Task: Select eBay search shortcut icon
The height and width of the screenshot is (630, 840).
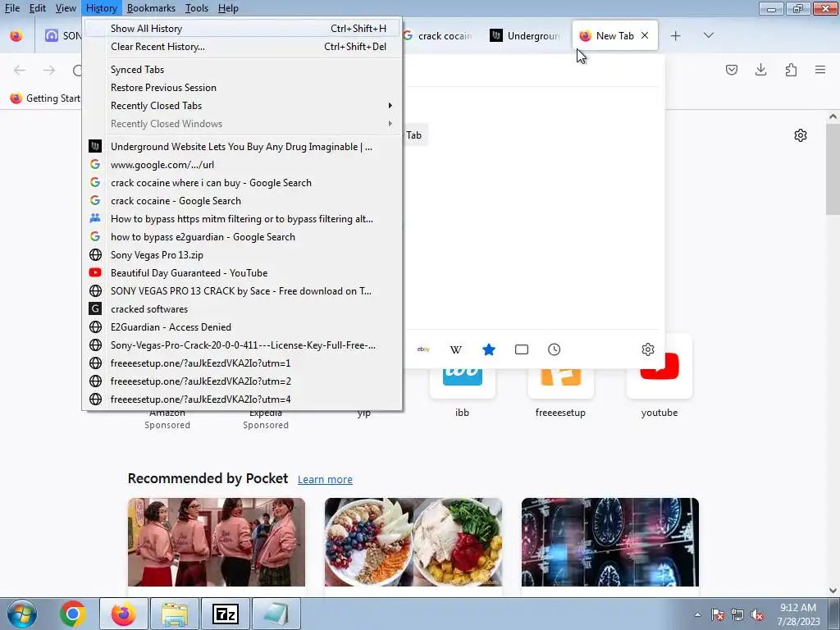Action: (423, 349)
